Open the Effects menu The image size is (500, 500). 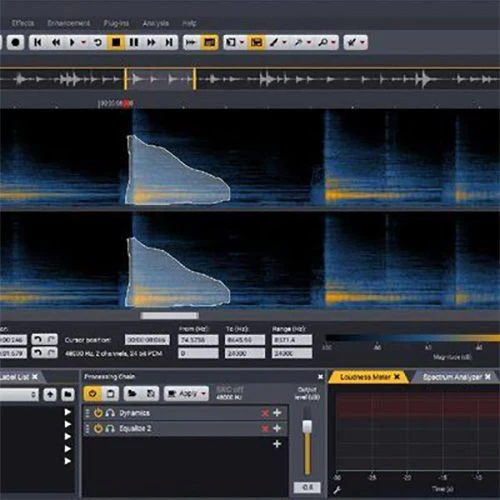(23, 23)
